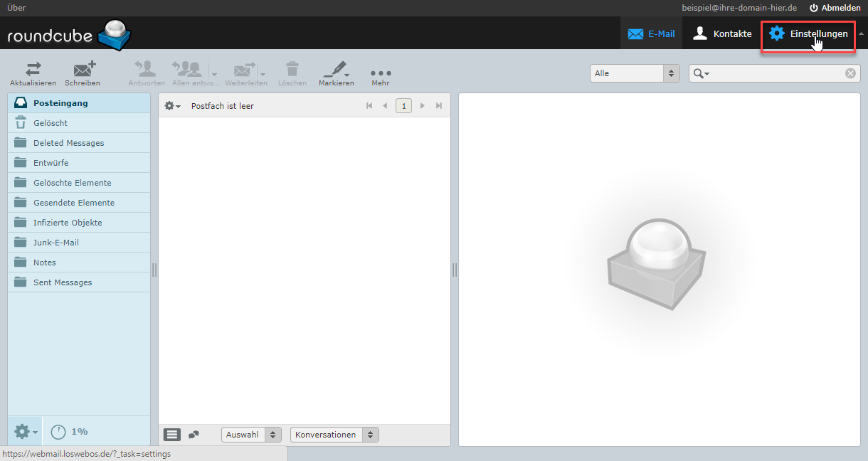Open folder actions gear at sidebar bottom
Viewport: 868px width, 461px height.
coord(25,431)
